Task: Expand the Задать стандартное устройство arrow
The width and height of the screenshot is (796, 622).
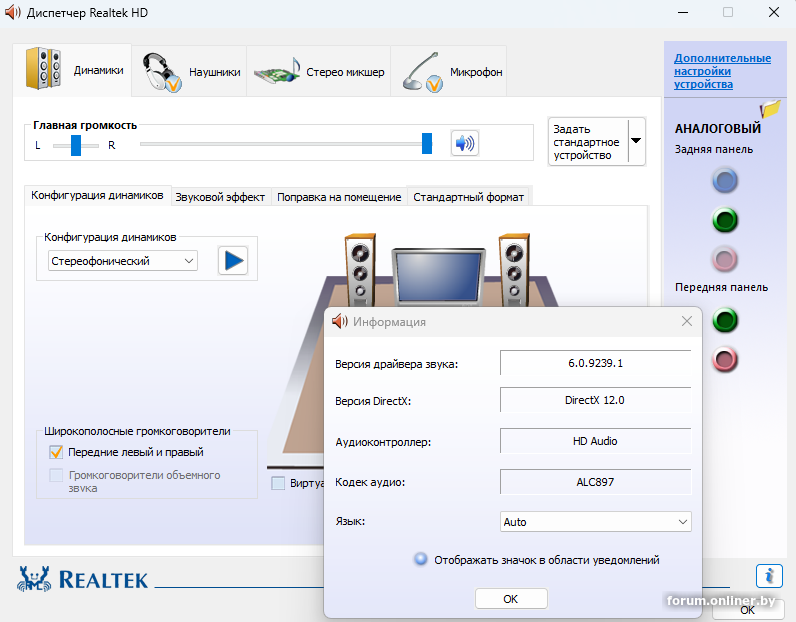Action: coord(636,141)
